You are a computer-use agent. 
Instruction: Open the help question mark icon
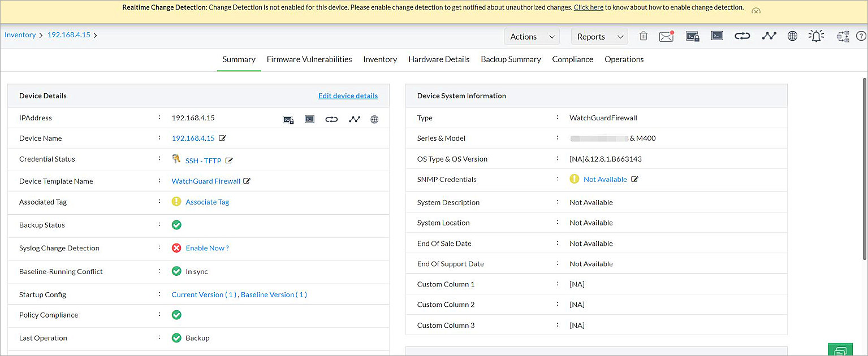tap(862, 36)
